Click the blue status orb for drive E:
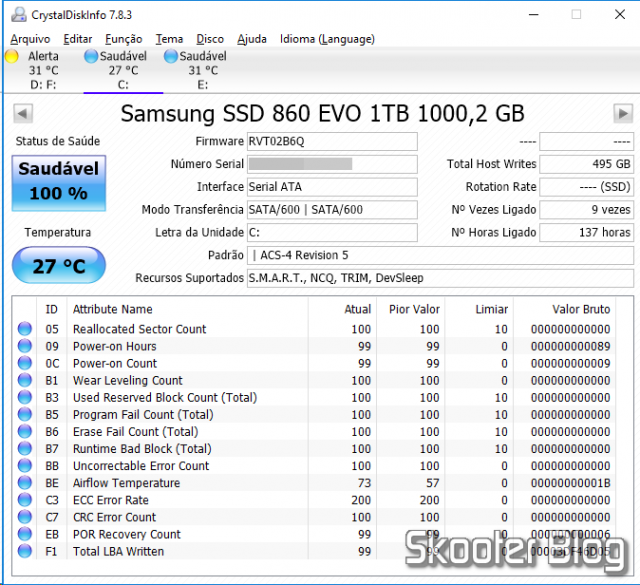This screenshot has height=585, width=640. pyautogui.click(x=171, y=56)
